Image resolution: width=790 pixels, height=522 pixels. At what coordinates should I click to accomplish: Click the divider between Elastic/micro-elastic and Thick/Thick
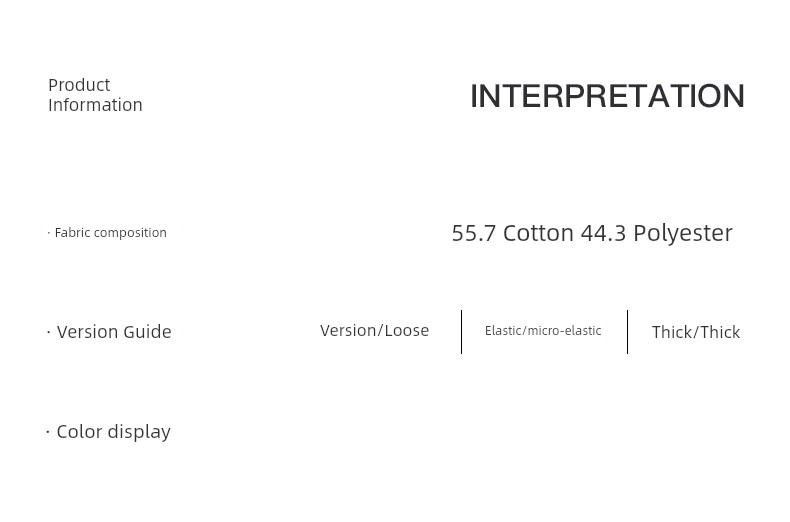tap(627, 332)
